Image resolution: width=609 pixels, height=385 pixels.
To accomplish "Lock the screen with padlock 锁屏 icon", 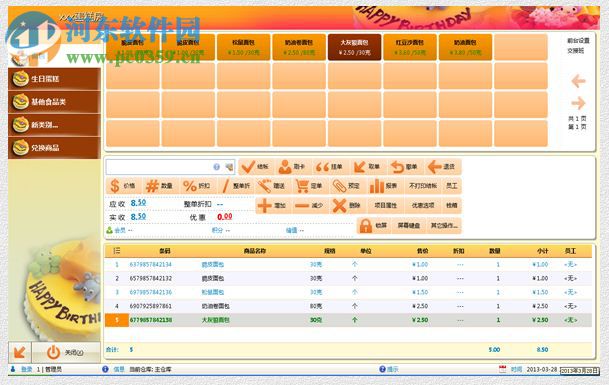I will coord(366,225).
